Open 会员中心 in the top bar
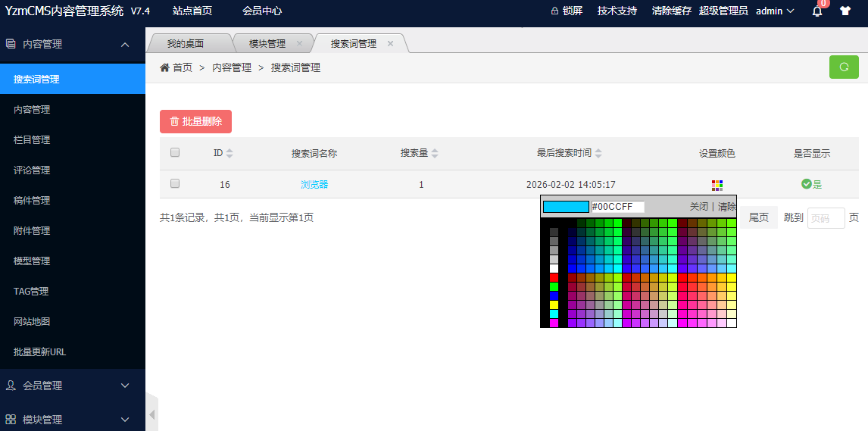The height and width of the screenshot is (431, 868). click(x=262, y=11)
